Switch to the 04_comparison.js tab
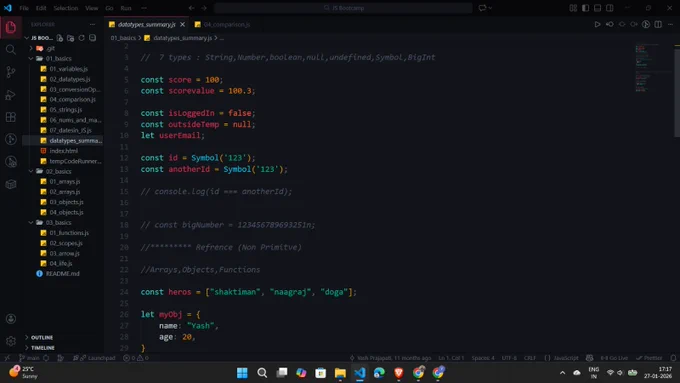This screenshot has height=383, width=680. pyautogui.click(x=222, y=24)
